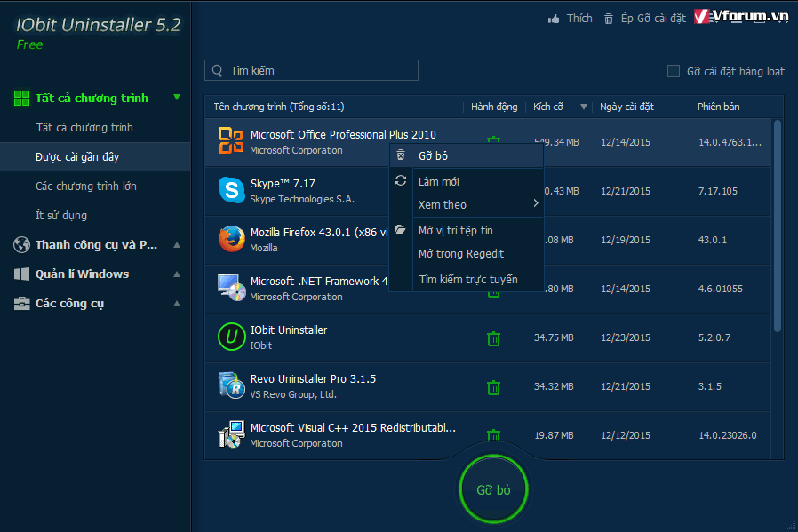This screenshot has height=532, width=798.
Task: Open the Ít sử dụng sidebar item
Action: (61, 216)
